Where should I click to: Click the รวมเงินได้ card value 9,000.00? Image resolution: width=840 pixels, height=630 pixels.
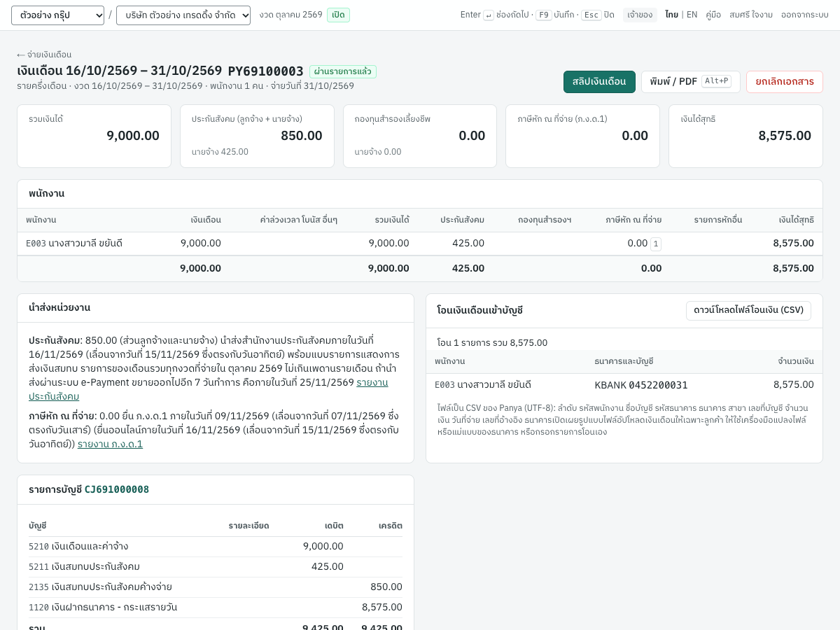click(x=133, y=136)
